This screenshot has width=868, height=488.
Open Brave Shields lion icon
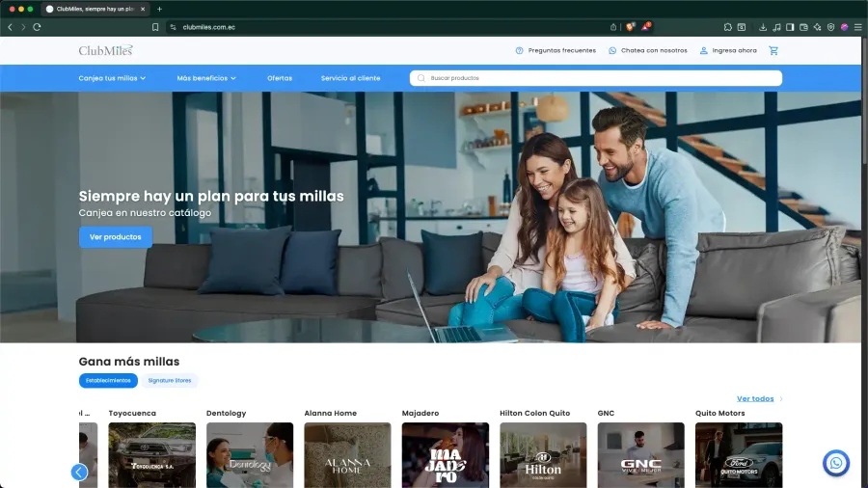tap(630, 27)
